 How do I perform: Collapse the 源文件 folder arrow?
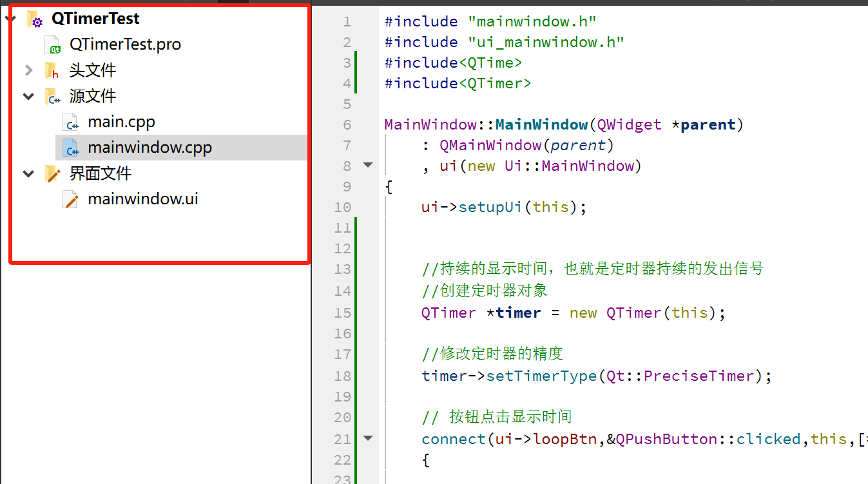coord(28,96)
